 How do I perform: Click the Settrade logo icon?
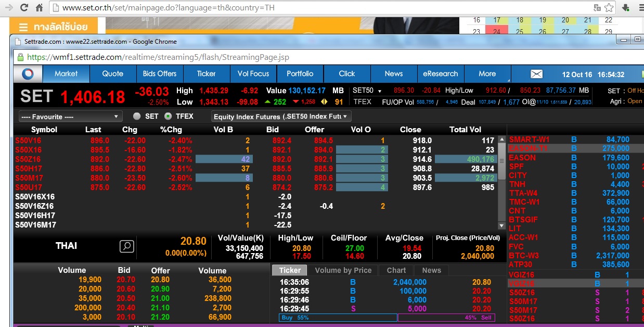pos(28,74)
